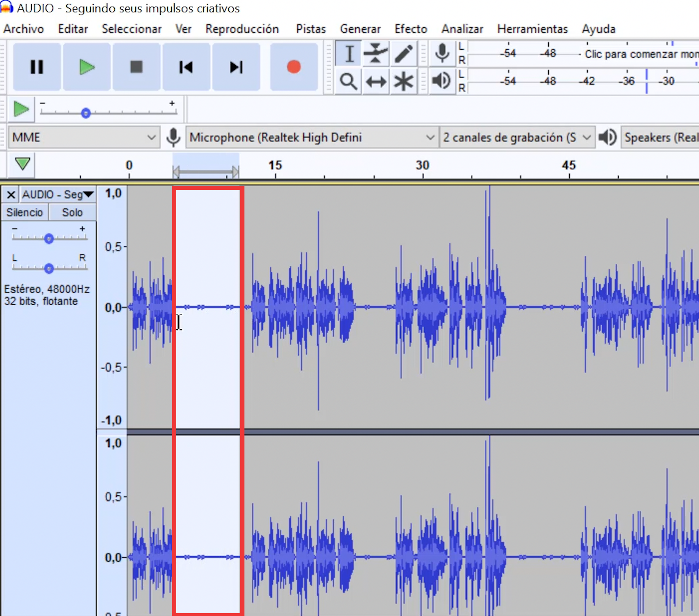Mute the track with the Silencio button
Viewport: 699px width, 616px height.
pos(24,212)
